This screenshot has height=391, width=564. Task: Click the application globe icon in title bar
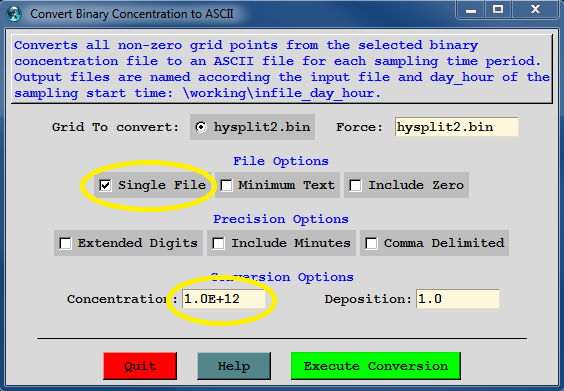14,14
